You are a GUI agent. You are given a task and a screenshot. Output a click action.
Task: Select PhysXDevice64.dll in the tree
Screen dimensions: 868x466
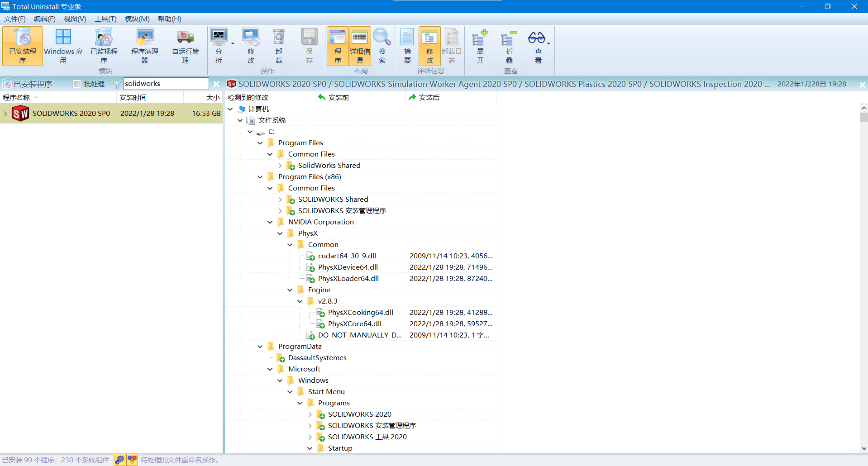(348, 267)
